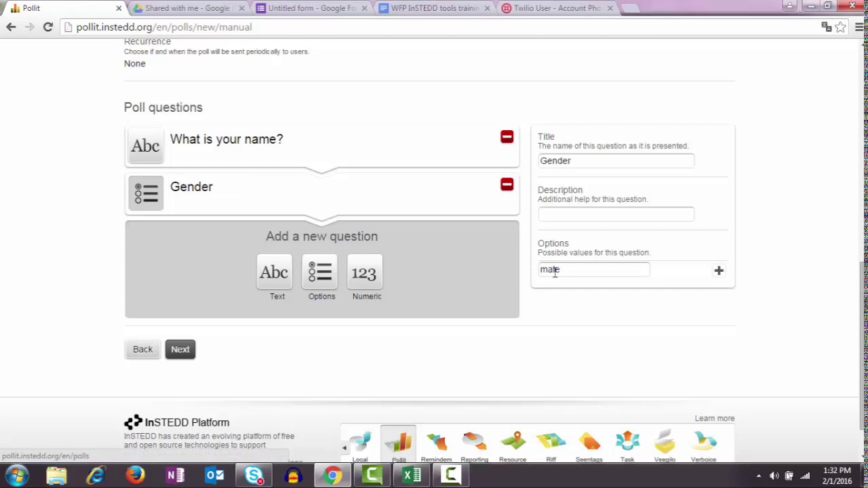Edit the question Title field
This screenshot has width=868, height=488.
point(616,161)
